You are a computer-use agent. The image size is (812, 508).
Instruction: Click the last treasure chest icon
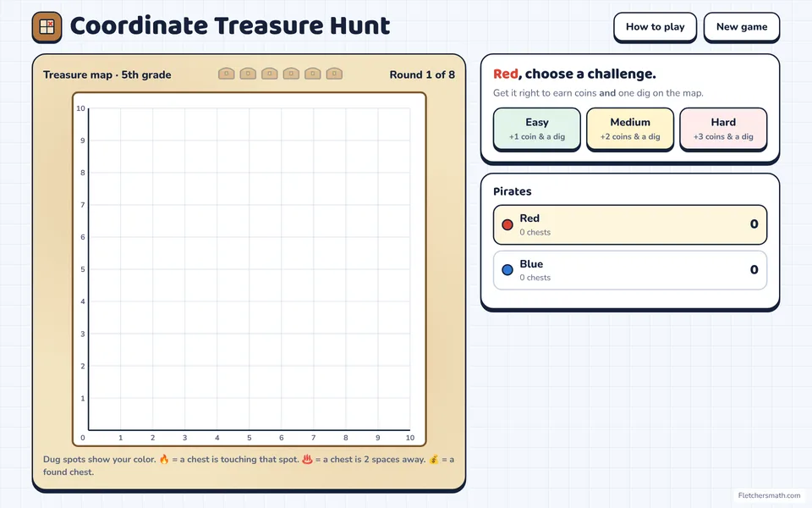(x=335, y=74)
